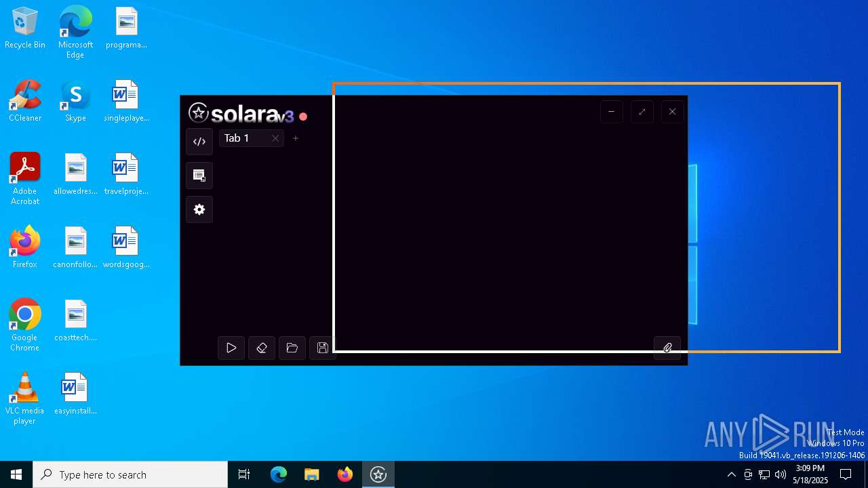Screen dimensions: 868x488
Task: Open the volume tray icon
Action: 781,474
